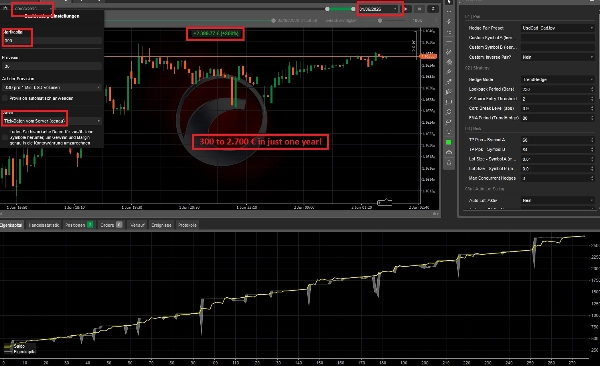
Task: Click the home icon at the top left
Action: click(x=5, y=8)
